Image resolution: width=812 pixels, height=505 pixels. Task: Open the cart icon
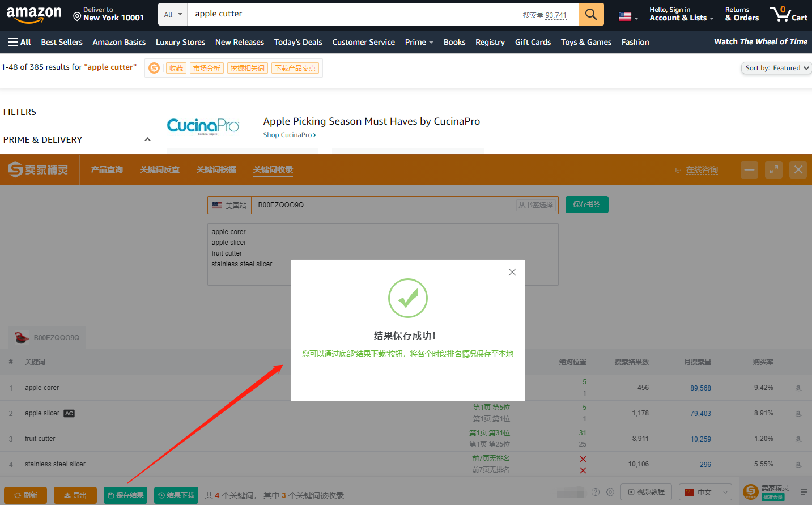(788, 14)
